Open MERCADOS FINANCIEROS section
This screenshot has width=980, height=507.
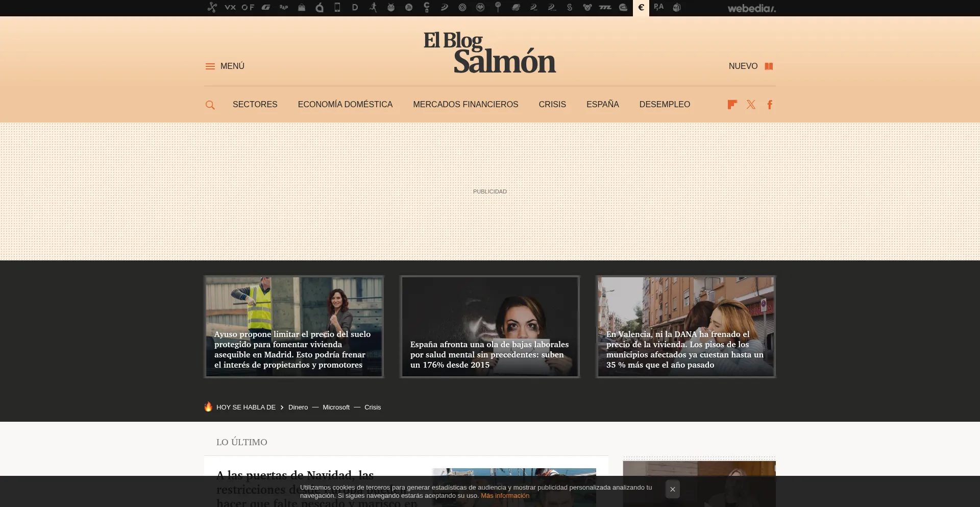click(x=465, y=105)
